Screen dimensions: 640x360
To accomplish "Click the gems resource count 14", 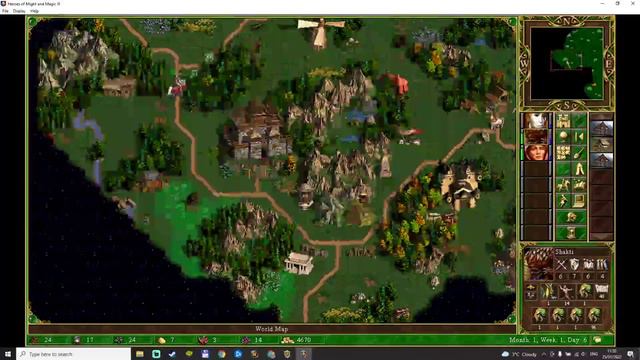I will pyautogui.click(x=258, y=340).
